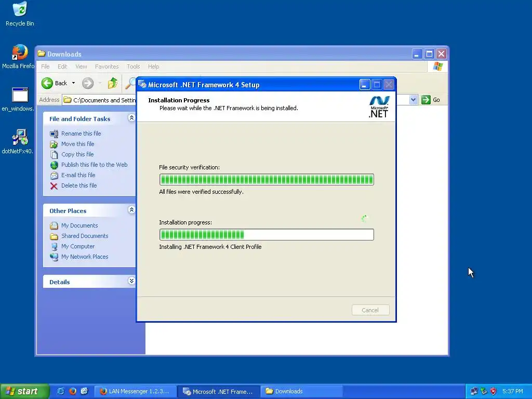The height and width of the screenshot is (399, 532).
Task: Collapse the File and Folder Tasks panel
Action: point(131,118)
